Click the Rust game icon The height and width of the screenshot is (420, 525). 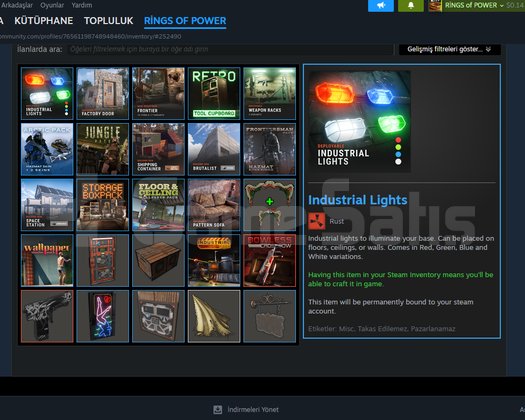316,221
